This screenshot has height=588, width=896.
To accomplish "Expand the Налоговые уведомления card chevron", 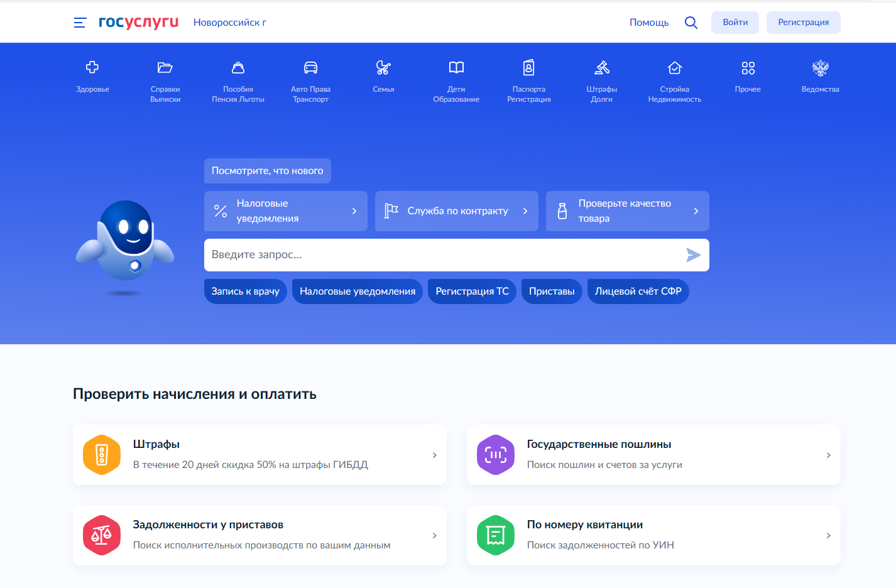I will [354, 211].
